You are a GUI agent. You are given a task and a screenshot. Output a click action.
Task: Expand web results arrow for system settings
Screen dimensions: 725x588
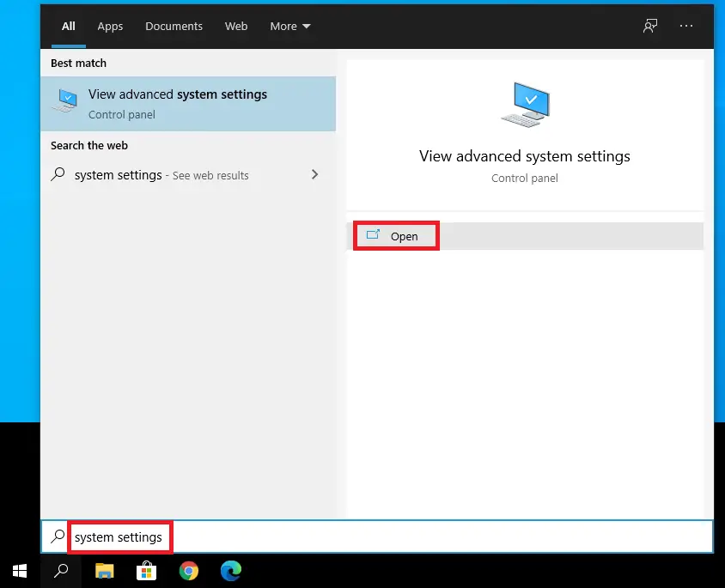(315, 174)
